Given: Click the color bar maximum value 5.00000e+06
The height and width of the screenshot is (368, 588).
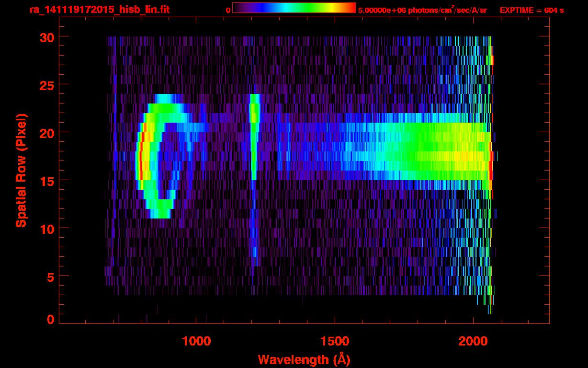Looking at the screenshot, I should pyautogui.click(x=382, y=10).
